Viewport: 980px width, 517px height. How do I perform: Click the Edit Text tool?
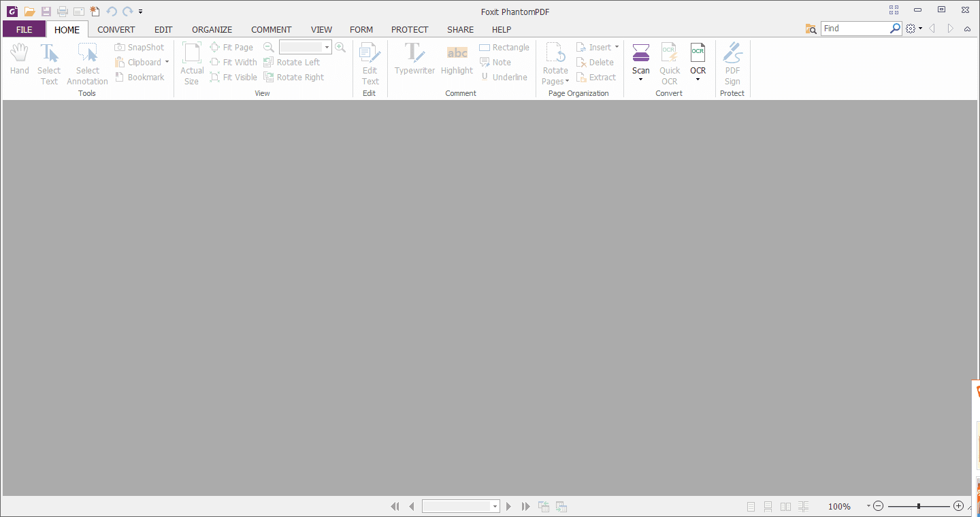click(x=370, y=64)
